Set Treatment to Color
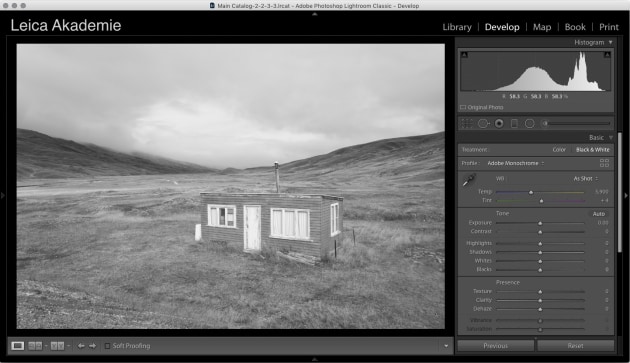Viewport: 630px width, 363px height. pyautogui.click(x=559, y=150)
